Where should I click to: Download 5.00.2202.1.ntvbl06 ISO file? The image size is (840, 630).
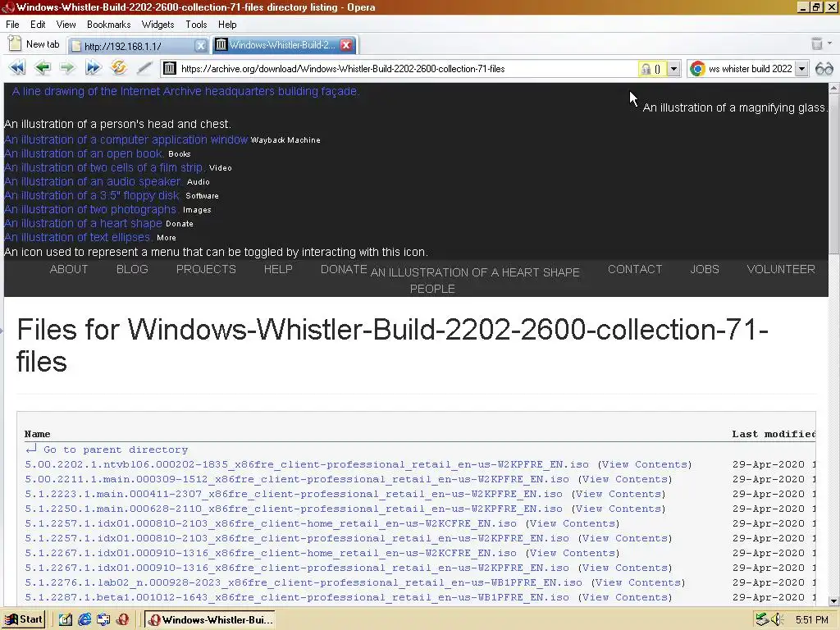click(307, 464)
